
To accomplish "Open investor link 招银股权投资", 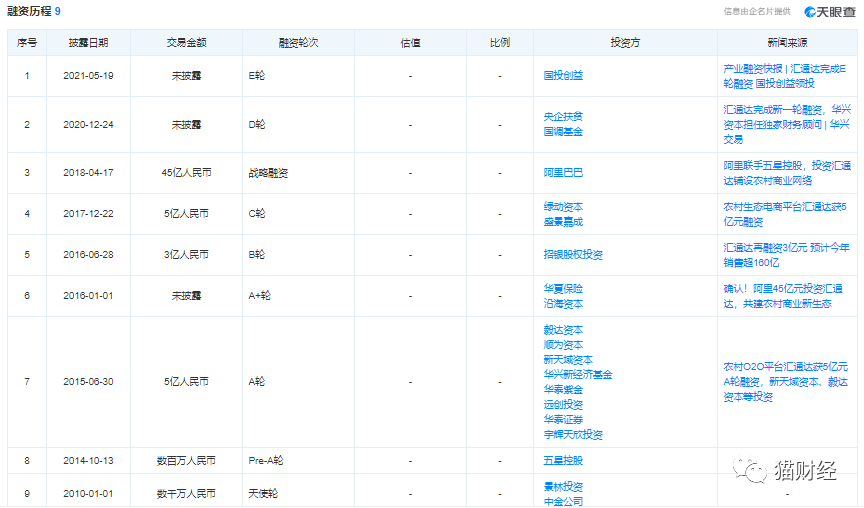I will point(573,255).
